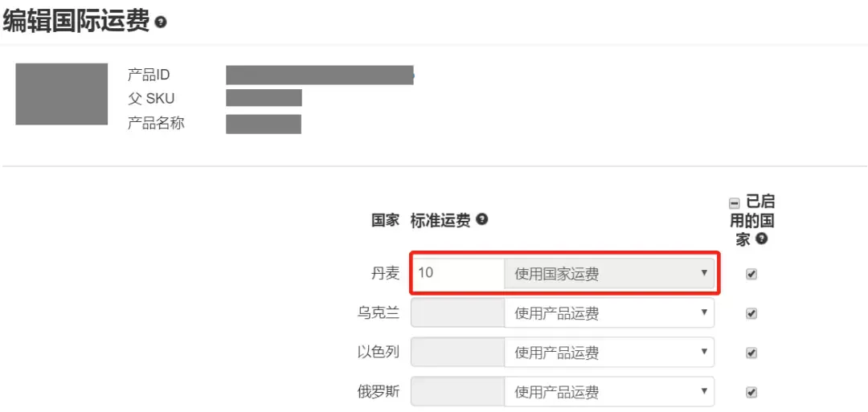
Task: Expand the 乌克兰 使用产品运费 dropdown
Action: click(609, 313)
